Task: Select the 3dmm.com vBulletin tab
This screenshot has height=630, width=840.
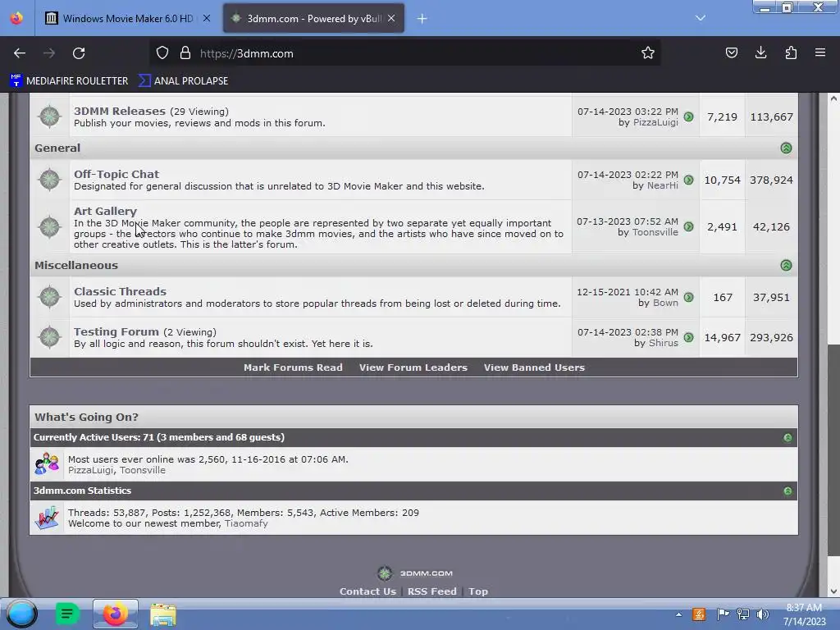Action: tap(314, 18)
